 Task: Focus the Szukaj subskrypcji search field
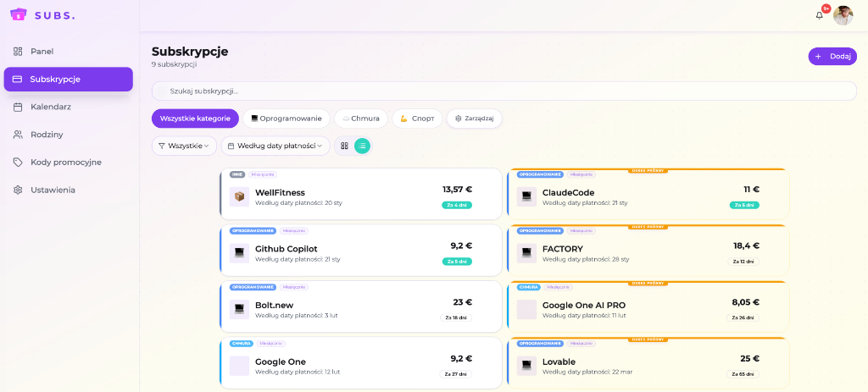(x=504, y=91)
